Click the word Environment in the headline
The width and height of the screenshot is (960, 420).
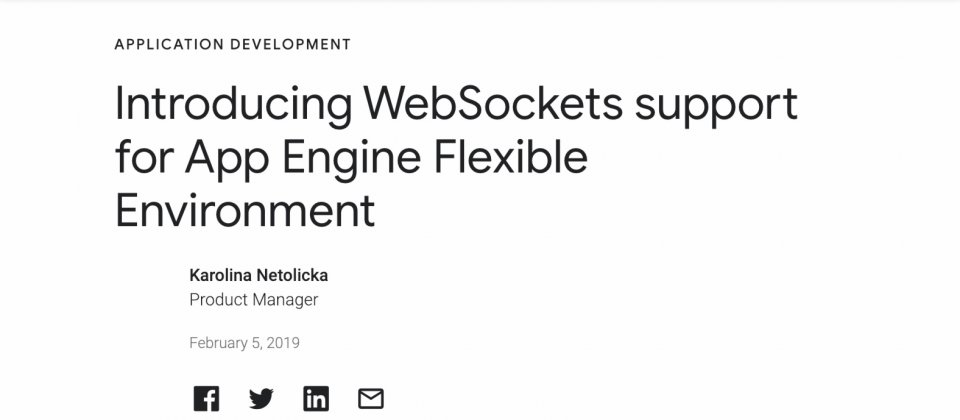point(244,209)
